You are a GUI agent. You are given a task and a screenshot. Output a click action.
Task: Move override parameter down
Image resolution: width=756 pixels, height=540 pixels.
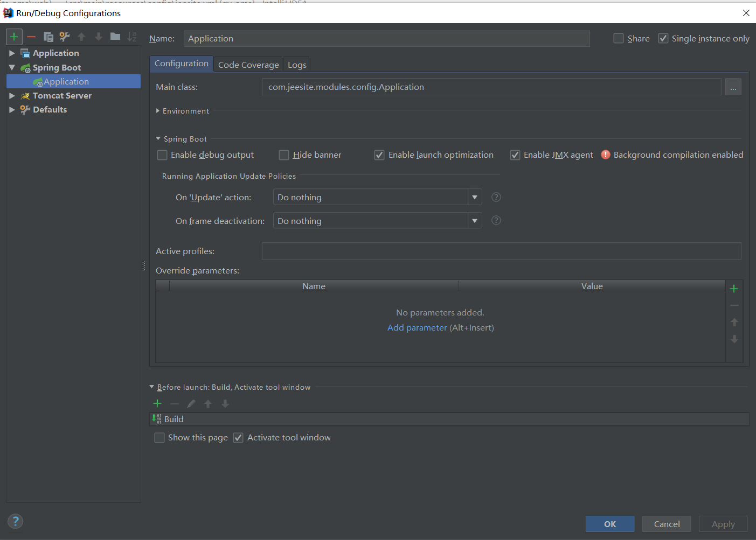point(734,339)
